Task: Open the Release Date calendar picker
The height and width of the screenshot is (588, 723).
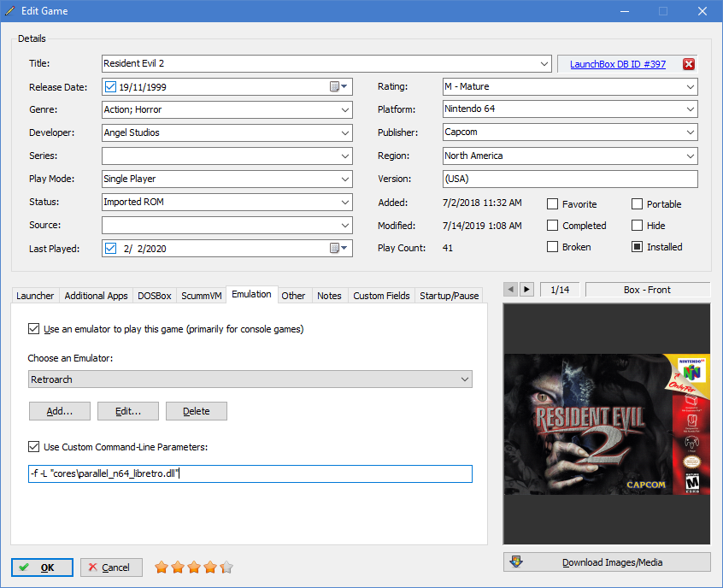Action: (338, 86)
